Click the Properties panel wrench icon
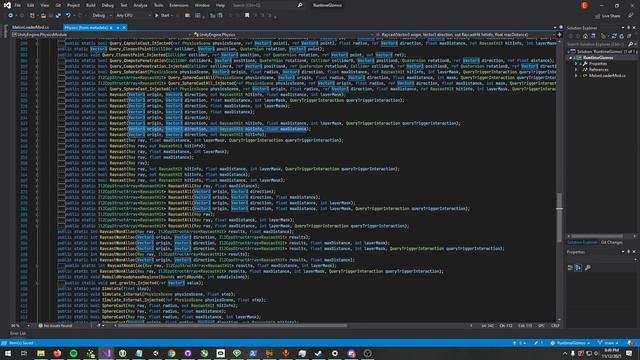The image size is (640, 360). [x=588, y=268]
